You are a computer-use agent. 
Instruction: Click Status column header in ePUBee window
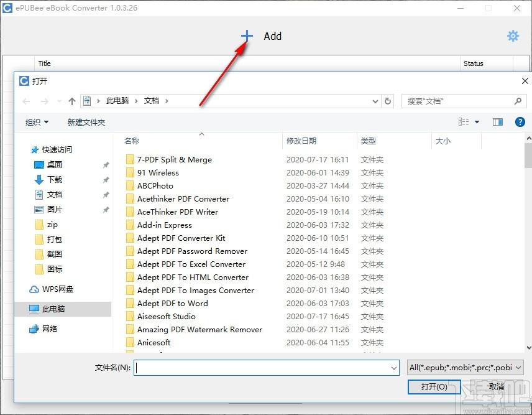coord(474,63)
